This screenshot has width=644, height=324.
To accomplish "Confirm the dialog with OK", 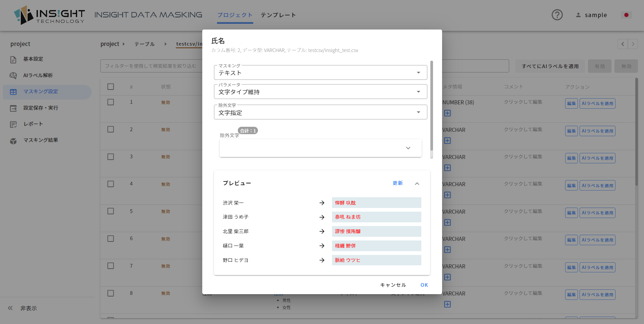I will pyautogui.click(x=424, y=285).
